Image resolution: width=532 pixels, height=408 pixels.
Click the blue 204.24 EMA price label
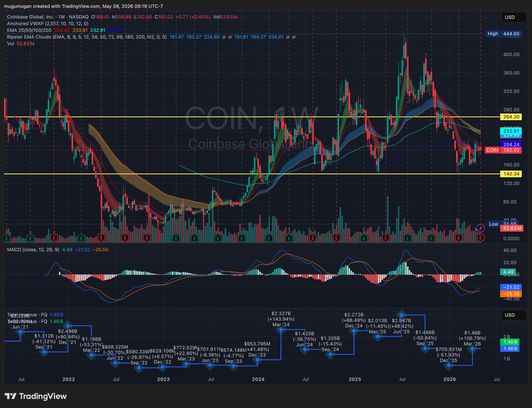click(511, 145)
